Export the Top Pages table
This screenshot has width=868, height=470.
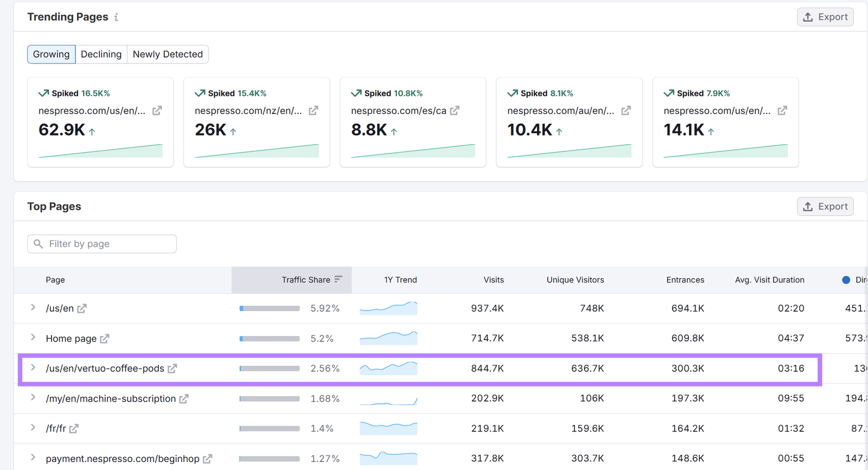(825, 207)
